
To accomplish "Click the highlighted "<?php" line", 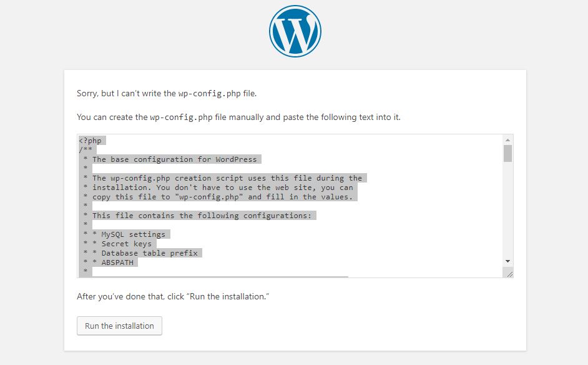I will pos(89,140).
